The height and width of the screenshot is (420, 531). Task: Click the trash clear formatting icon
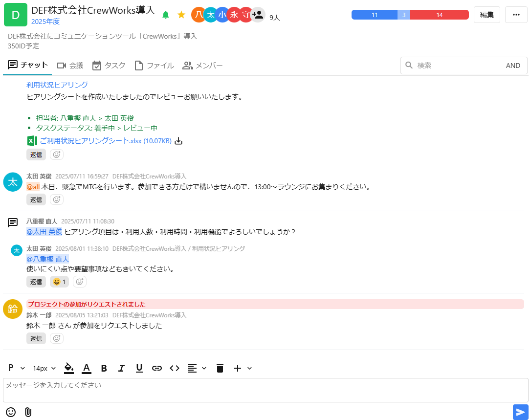(x=220, y=368)
